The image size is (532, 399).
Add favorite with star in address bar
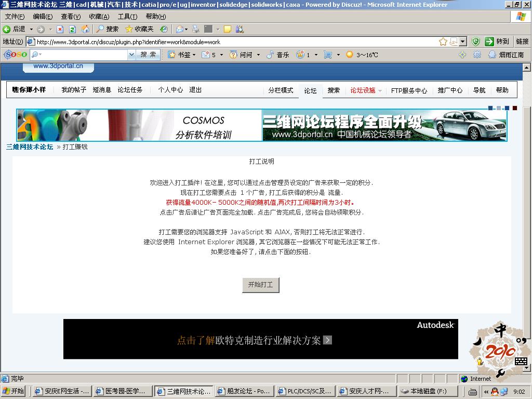443,42
